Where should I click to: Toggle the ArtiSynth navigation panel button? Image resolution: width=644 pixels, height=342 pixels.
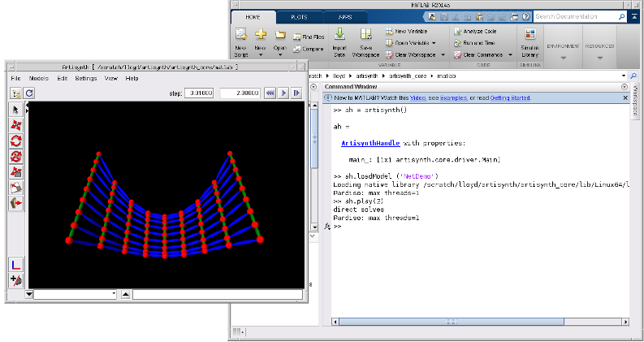(15, 93)
